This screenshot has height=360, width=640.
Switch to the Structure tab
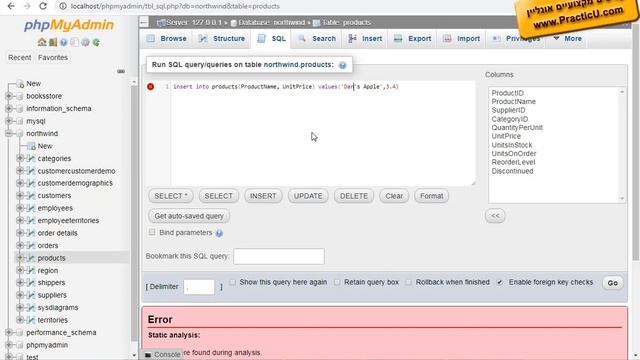coord(222,39)
